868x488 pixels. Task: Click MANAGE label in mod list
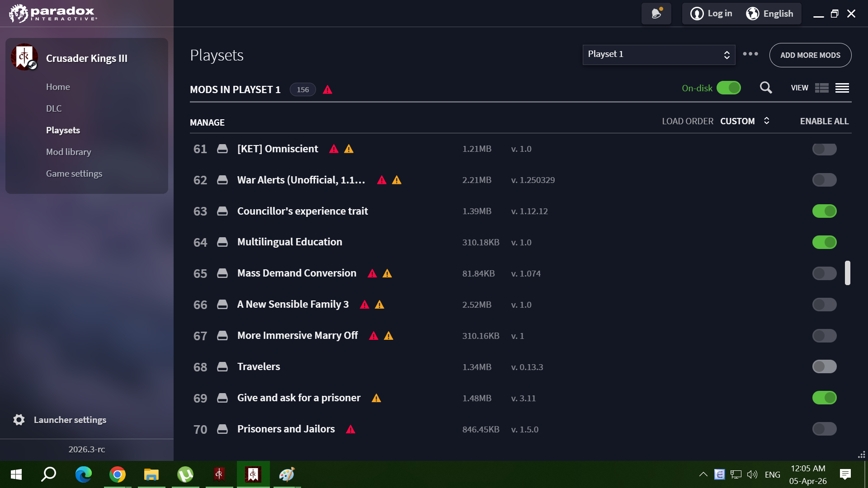pos(207,122)
